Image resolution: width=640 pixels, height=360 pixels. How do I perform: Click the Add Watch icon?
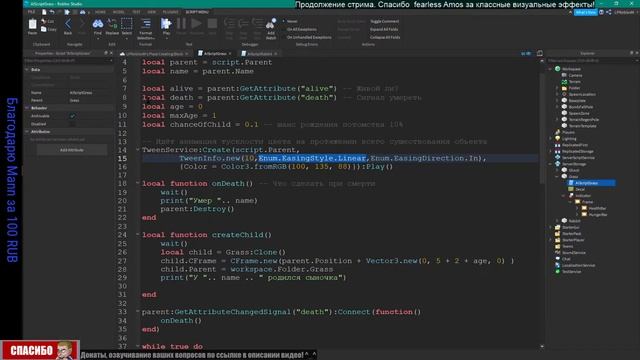tap(271, 24)
